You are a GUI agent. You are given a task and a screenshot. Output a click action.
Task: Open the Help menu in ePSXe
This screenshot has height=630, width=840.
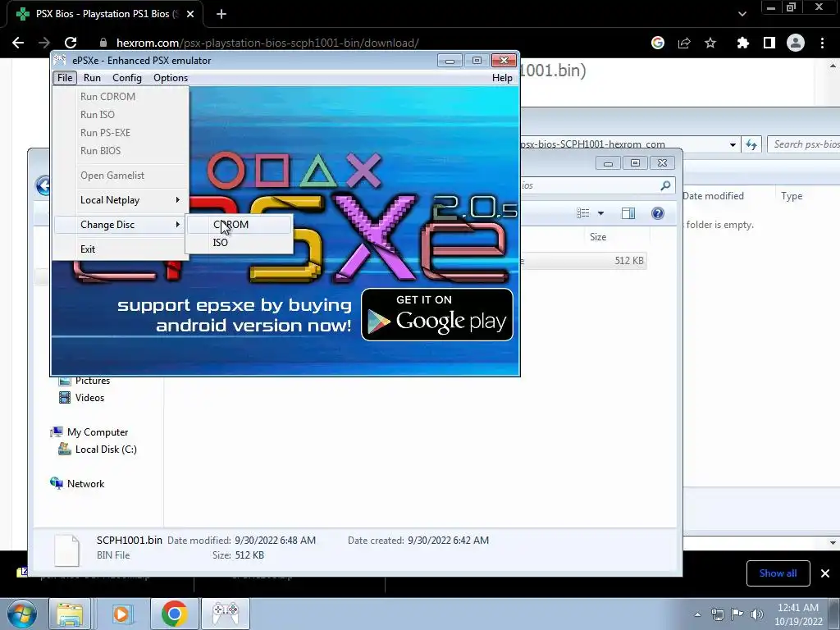click(x=502, y=78)
